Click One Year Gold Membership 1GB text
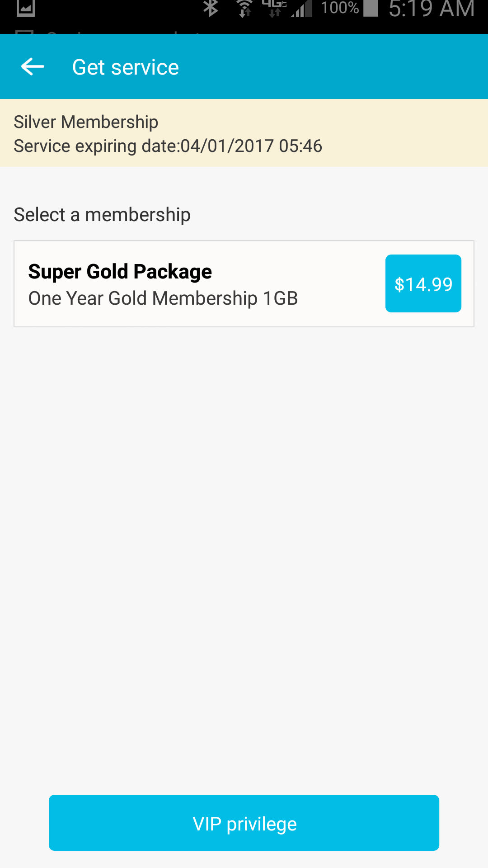This screenshot has width=488, height=868. click(x=163, y=298)
